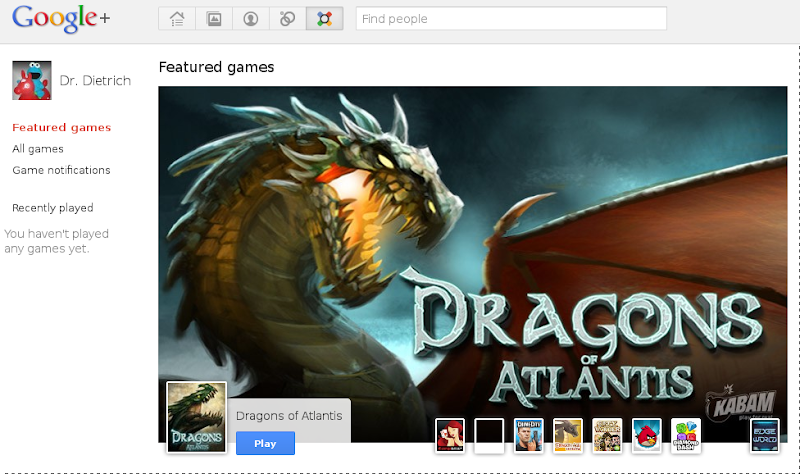Open the Circles icon in navigation bar
This screenshot has height=474, width=800.
point(287,19)
